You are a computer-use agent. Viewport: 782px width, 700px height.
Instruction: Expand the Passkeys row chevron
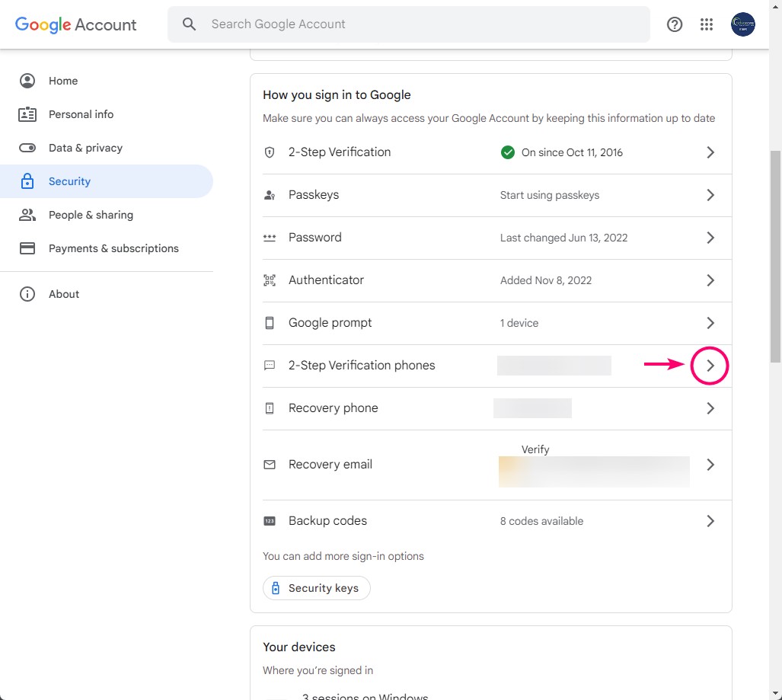click(x=710, y=195)
